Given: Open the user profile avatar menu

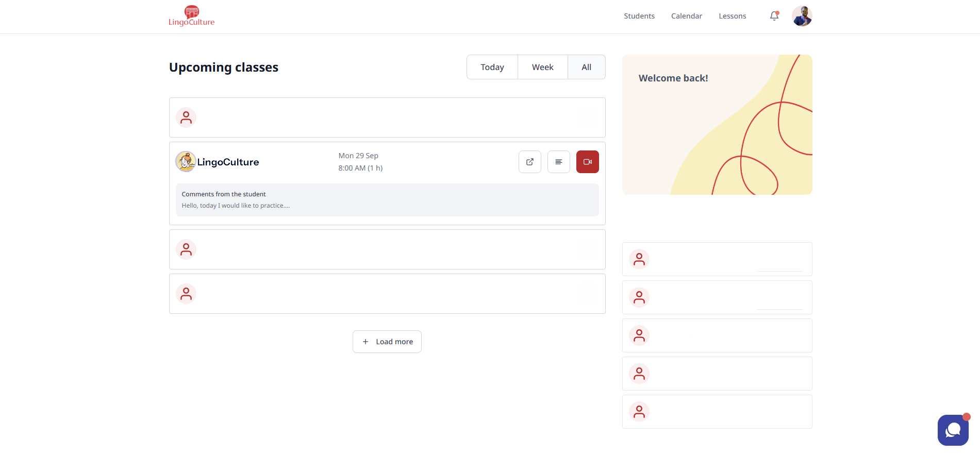Looking at the screenshot, I should [x=802, y=16].
